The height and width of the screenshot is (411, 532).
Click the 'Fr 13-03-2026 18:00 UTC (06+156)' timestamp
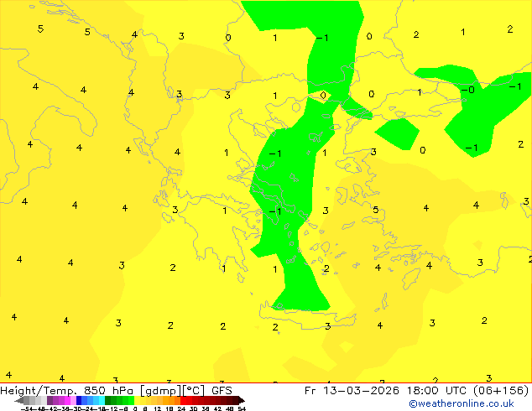coord(417,390)
